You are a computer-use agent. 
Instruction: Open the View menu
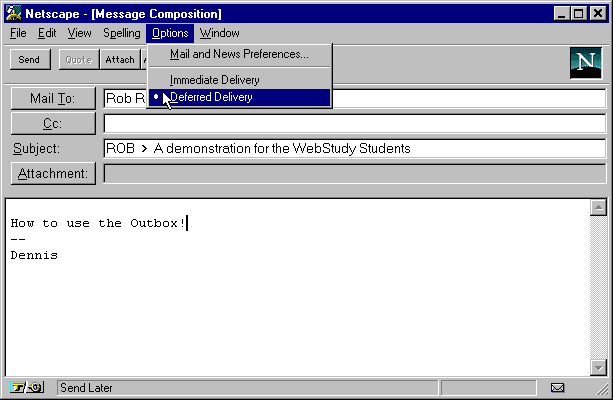pos(79,33)
